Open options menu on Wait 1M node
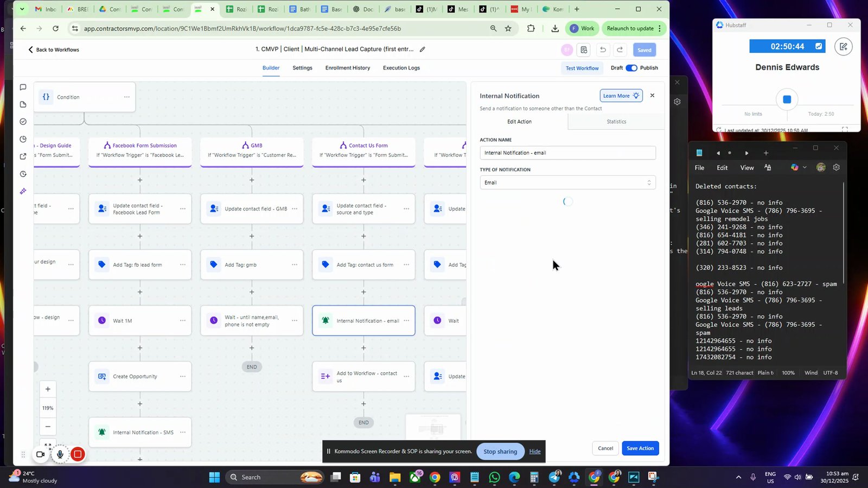 (x=183, y=321)
